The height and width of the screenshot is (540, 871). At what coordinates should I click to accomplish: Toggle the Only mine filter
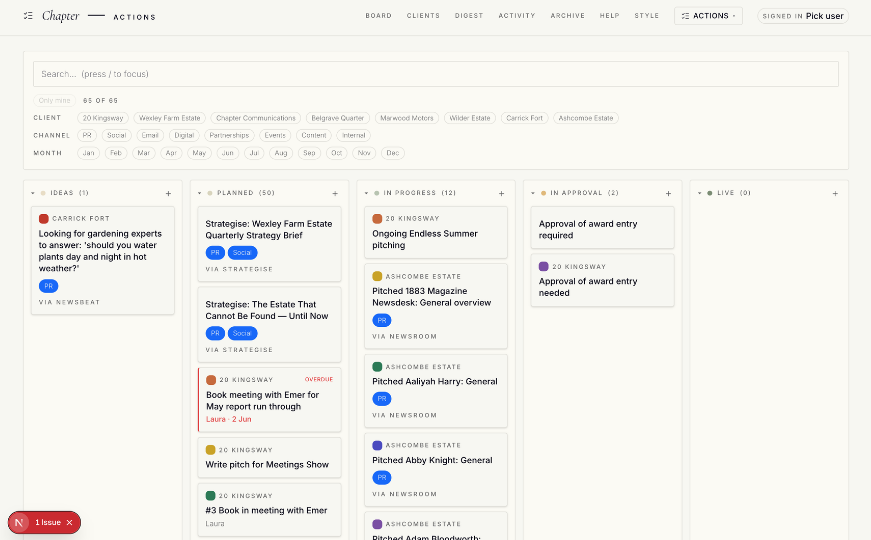pos(54,101)
